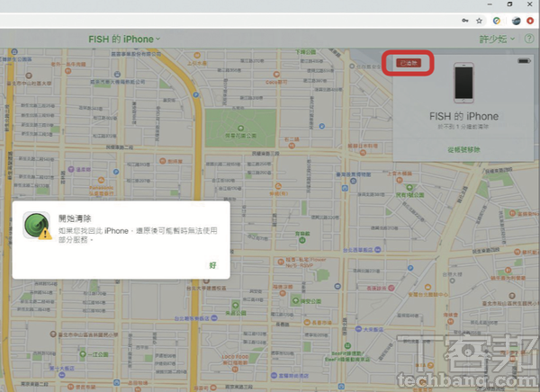The height and width of the screenshot is (392, 540).
Task: Select the 富驛時尚酒店 hotel marker
Action: tap(274, 375)
